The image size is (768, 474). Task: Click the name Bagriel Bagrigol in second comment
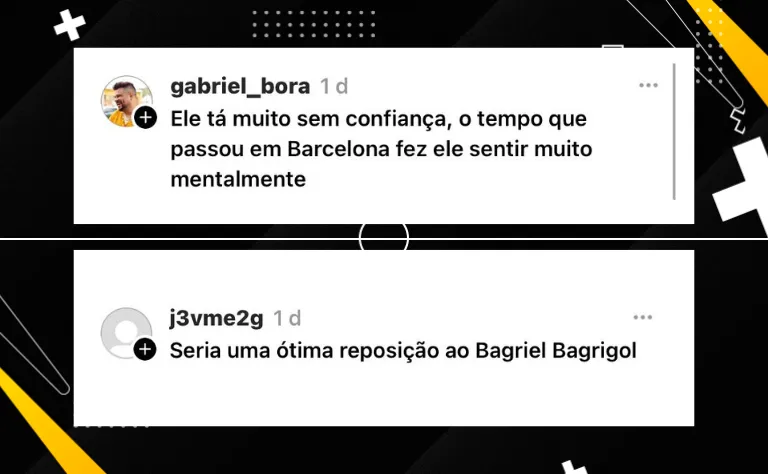coord(556,351)
